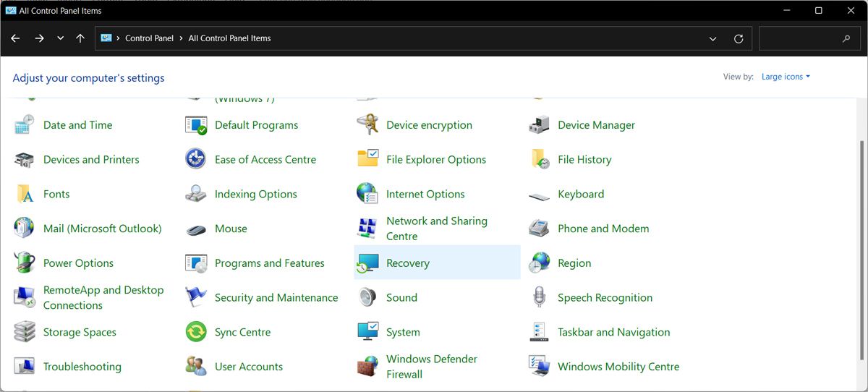Viewport: 868px width, 392px height.
Task: Expand the chevron before Control Panel breadcrumb
Action: 118,38
